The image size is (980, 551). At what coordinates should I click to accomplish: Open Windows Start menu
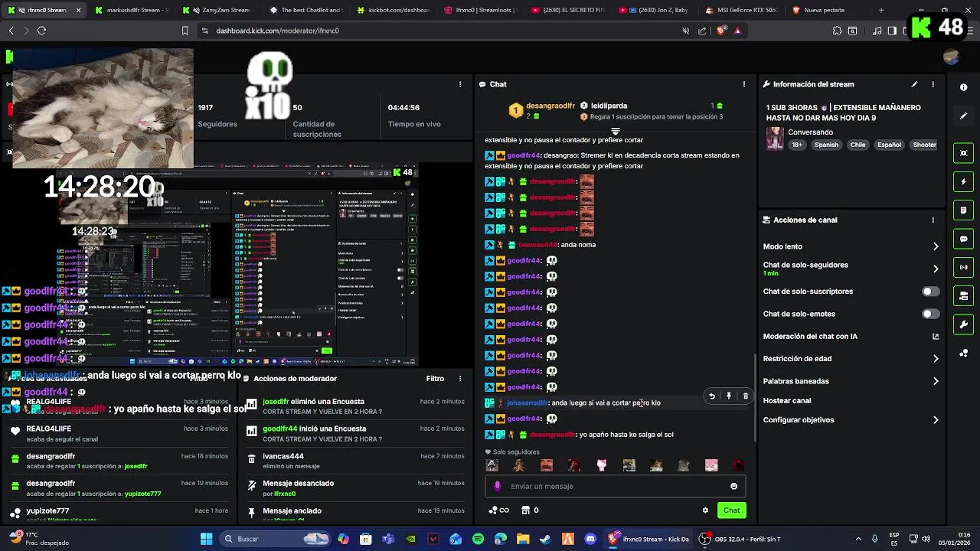[x=206, y=539]
